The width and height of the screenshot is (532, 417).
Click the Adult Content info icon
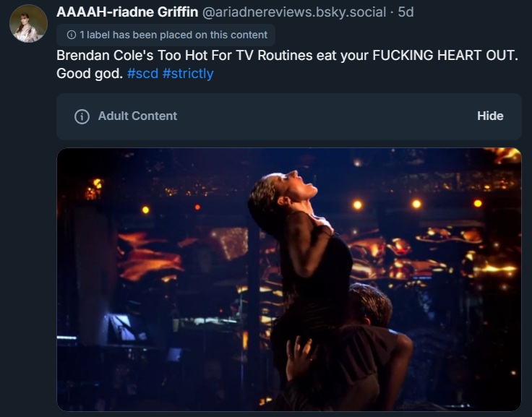tap(82, 116)
